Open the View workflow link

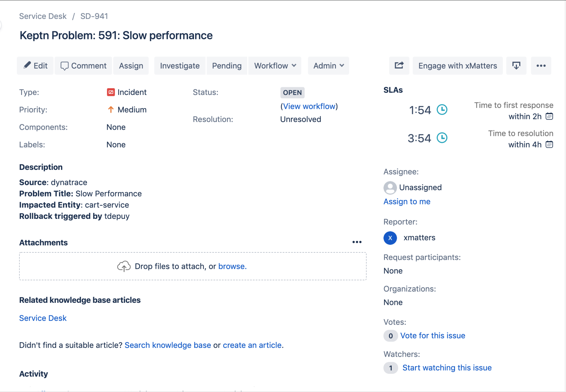tap(309, 106)
